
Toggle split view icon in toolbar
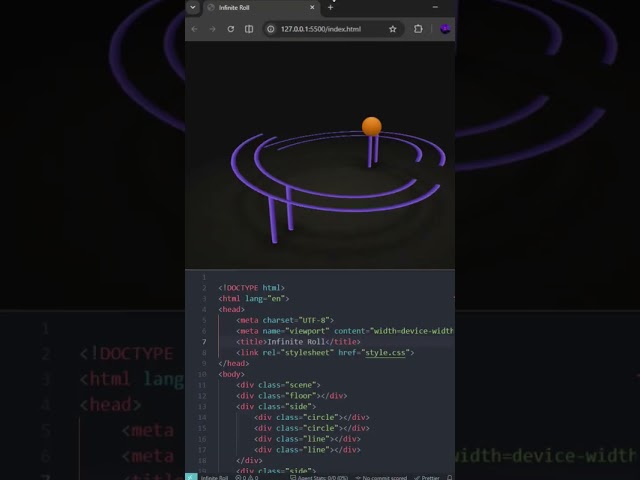click(x=249, y=29)
